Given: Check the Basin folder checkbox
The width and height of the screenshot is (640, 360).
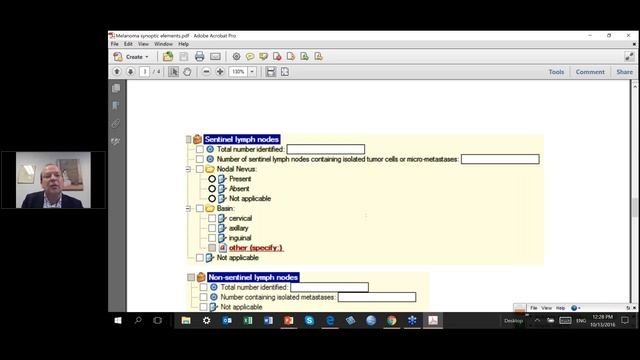Looking at the screenshot, I should 200,208.
